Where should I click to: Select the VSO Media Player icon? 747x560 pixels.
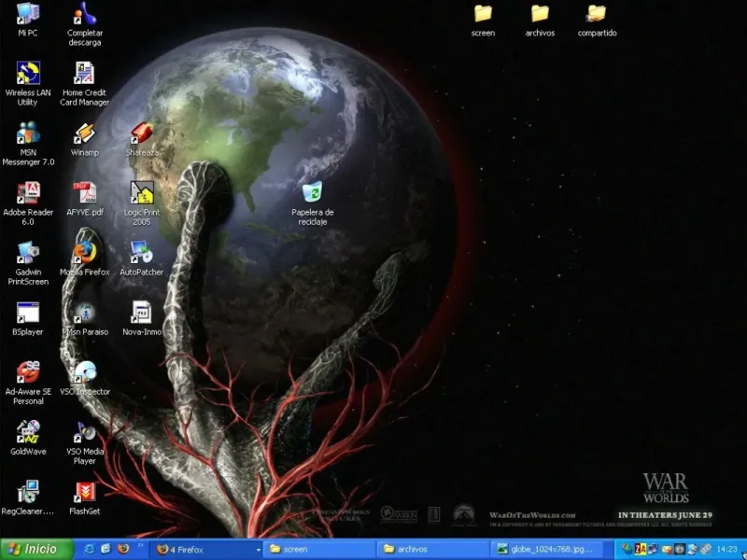click(85, 442)
